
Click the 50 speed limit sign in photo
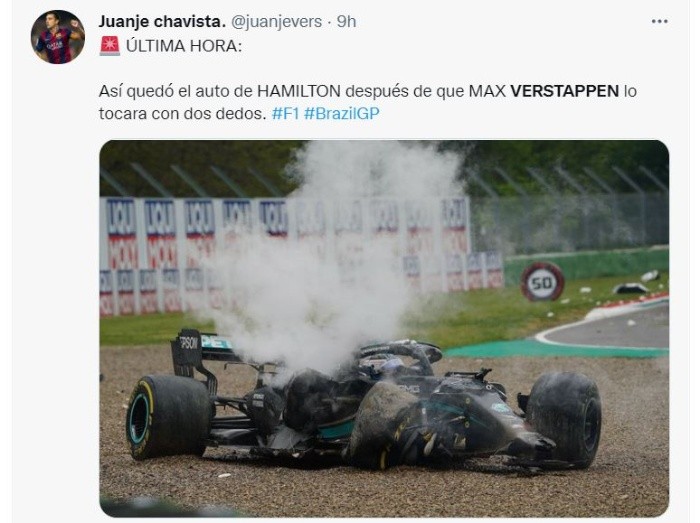click(542, 282)
